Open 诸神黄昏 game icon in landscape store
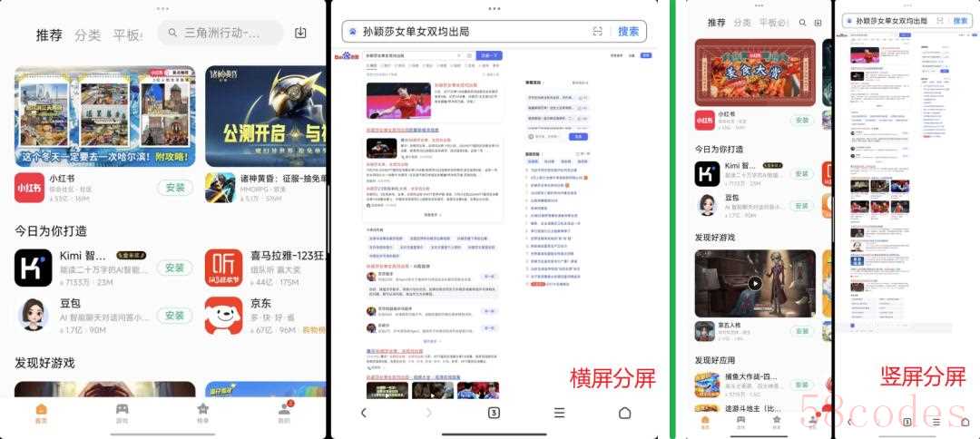980x439 pixels. point(220,188)
